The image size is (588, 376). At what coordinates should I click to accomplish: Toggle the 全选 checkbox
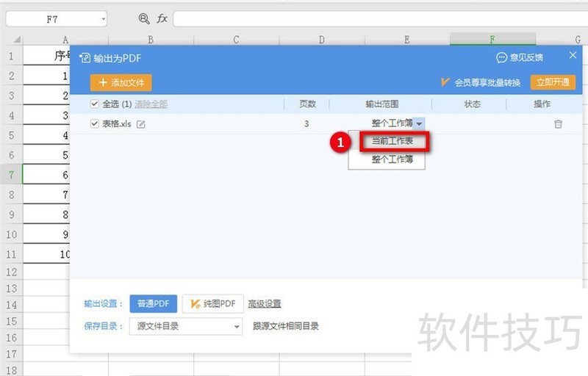click(95, 104)
